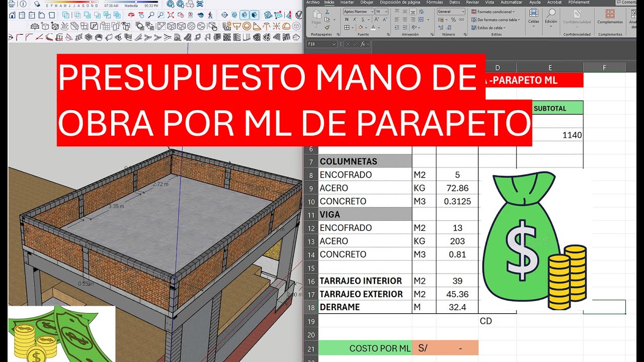Switch to the Automatizar tab
644x362 pixels.
[x=512, y=2]
